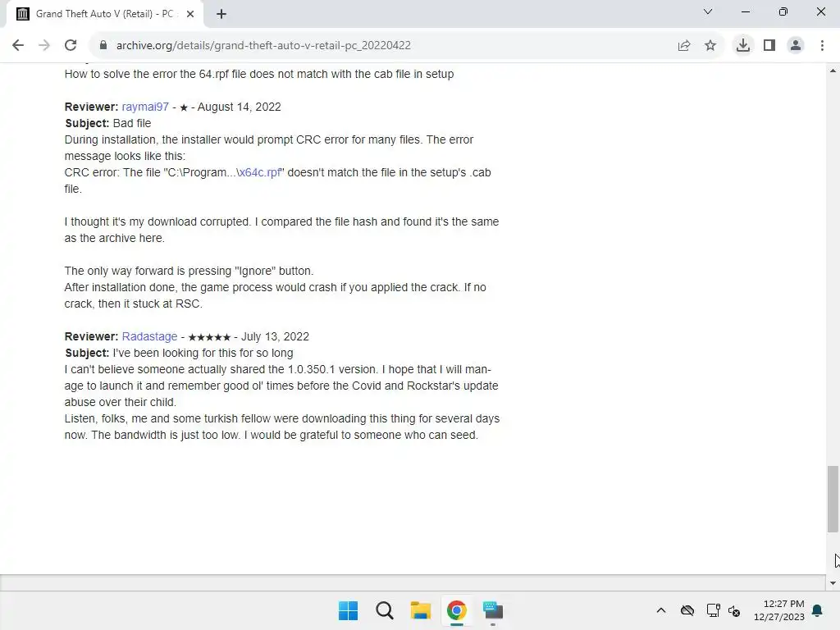Select the Grand Theft Auto V tab

point(105,15)
